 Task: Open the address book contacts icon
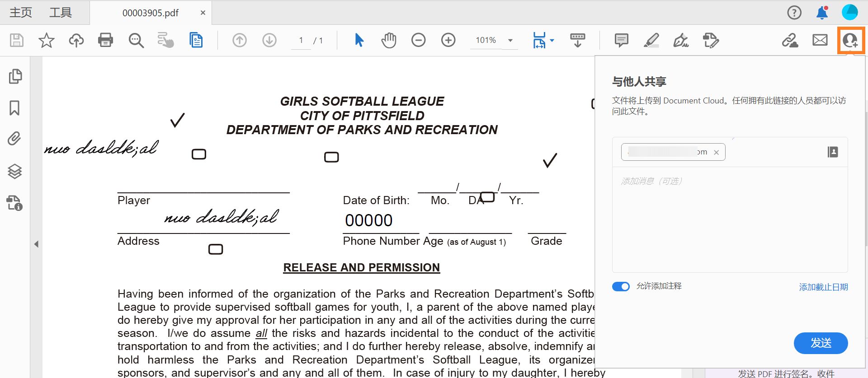(x=833, y=152)
